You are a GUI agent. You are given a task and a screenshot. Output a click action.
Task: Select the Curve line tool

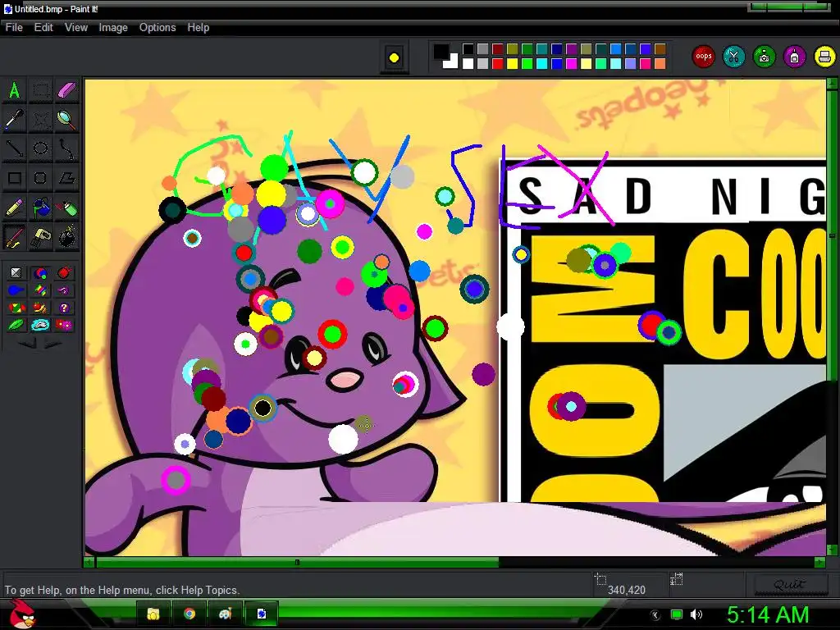pyautogui.click(x=66, y=148)
